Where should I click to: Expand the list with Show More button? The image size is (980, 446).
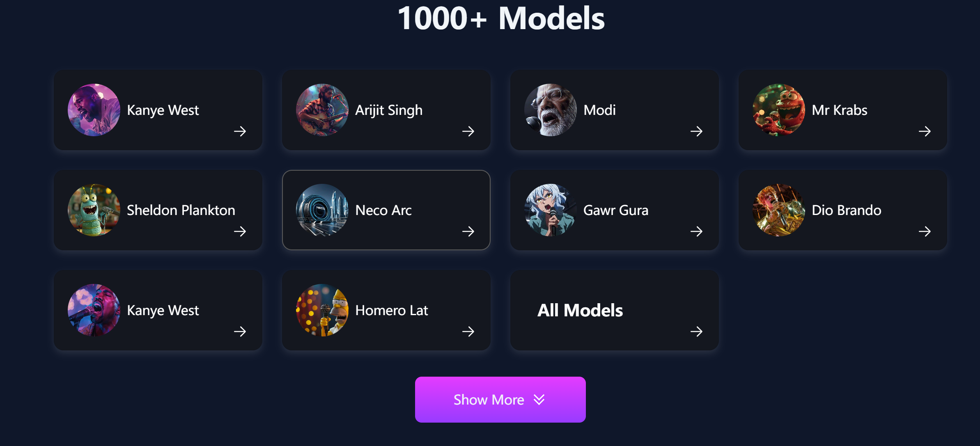point(500,400)
